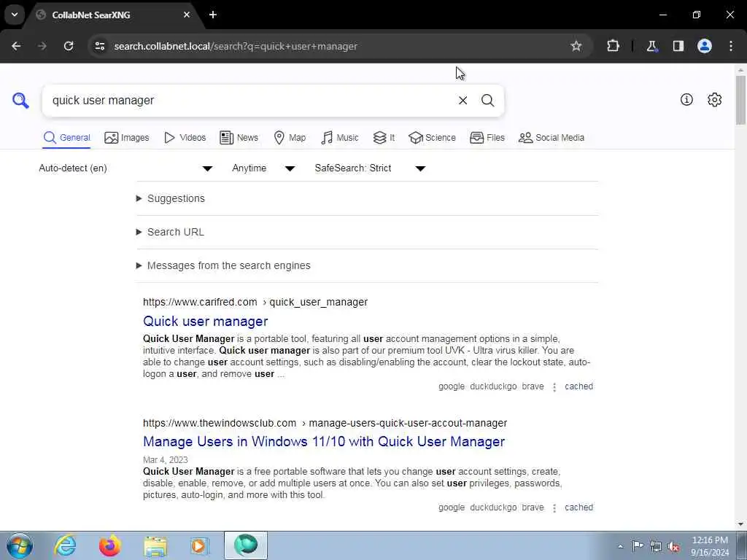Open Windows Media Player from taskbar

[x=199, y=545]
